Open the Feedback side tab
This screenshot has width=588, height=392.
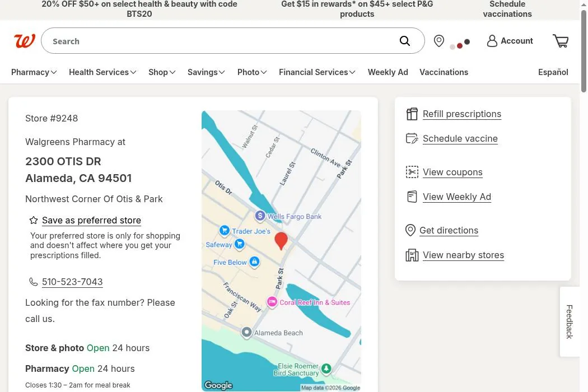pyautogui.click(x=570, y=321)
